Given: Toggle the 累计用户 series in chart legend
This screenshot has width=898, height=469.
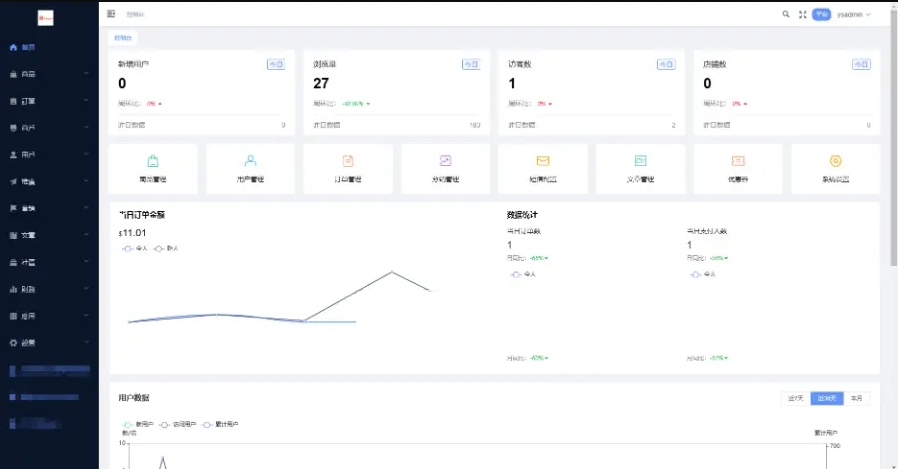Looking at the screenshot, I should coord(219,424).
